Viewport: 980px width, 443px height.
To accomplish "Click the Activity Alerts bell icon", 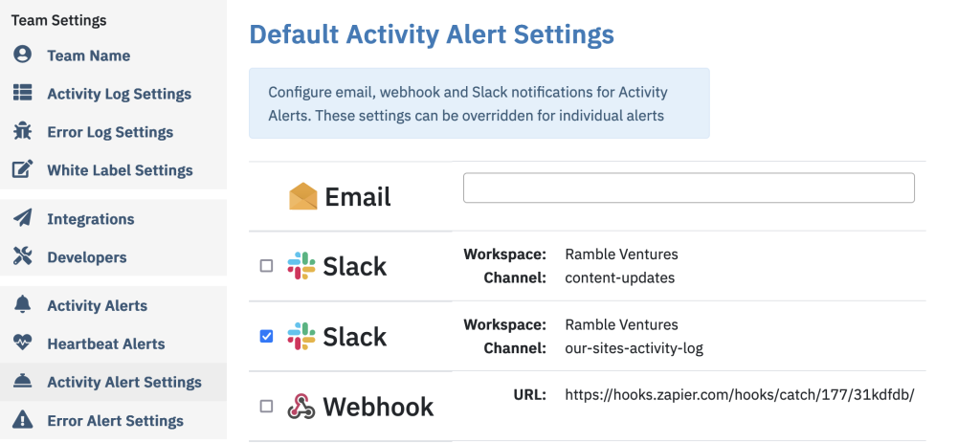I will click(23, 304).
